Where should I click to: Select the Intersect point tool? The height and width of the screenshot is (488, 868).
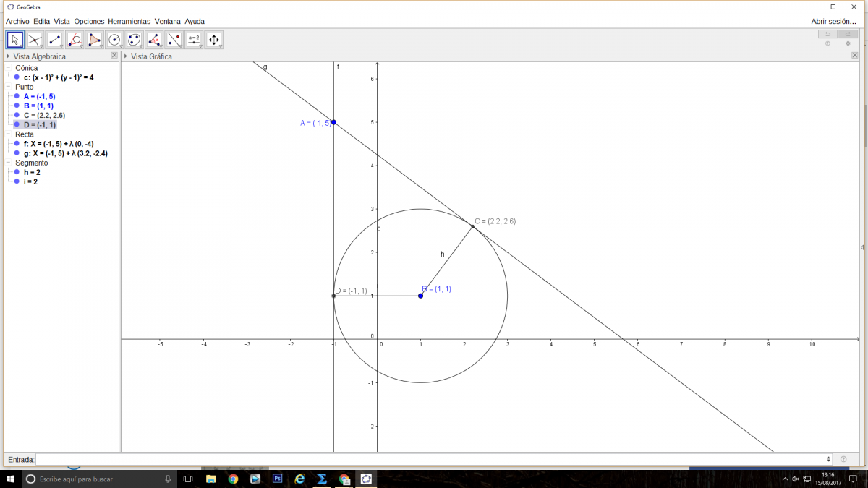(x=35, y=40)
